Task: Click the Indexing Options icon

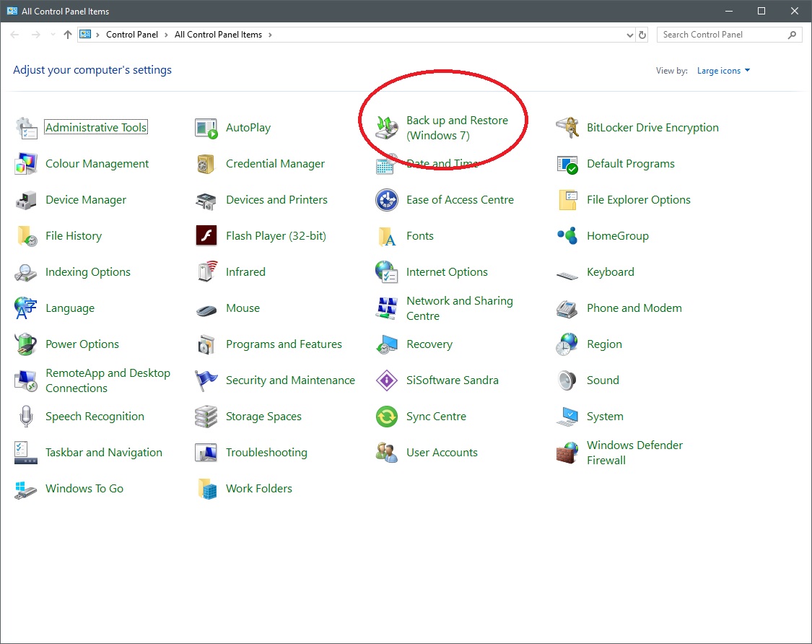Action: coord(26,272)
